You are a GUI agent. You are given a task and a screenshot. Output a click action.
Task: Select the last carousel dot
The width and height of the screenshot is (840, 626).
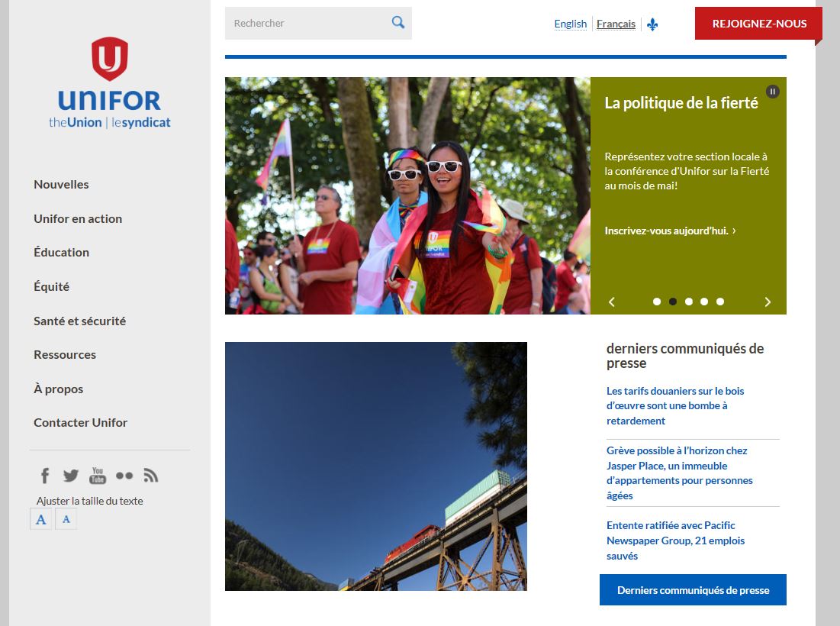[x=720, y=302]
